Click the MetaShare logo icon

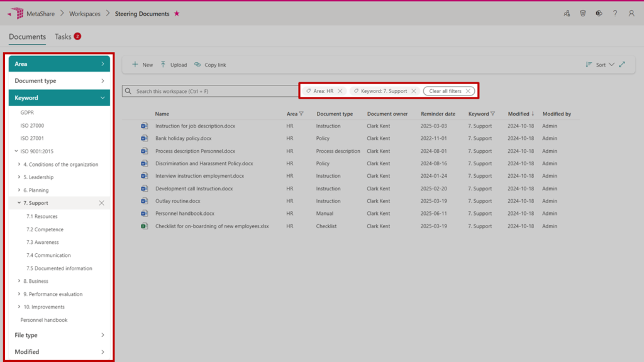tap(16, 13)
